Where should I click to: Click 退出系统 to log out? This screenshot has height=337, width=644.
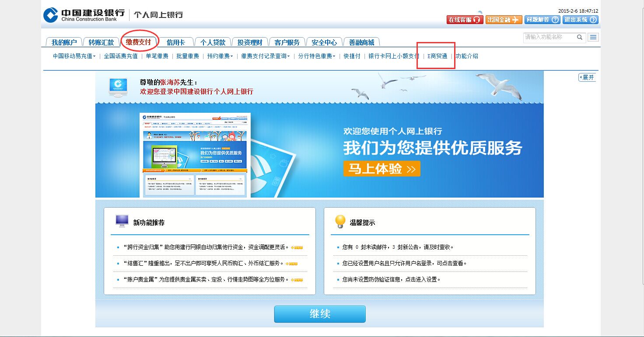580,20
